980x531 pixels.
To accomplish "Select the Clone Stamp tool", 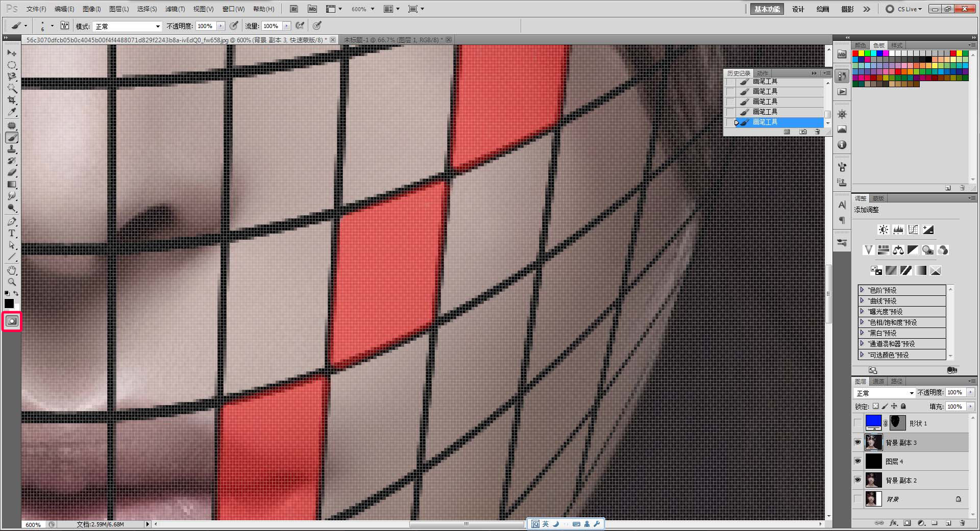I will coord(11,149).
